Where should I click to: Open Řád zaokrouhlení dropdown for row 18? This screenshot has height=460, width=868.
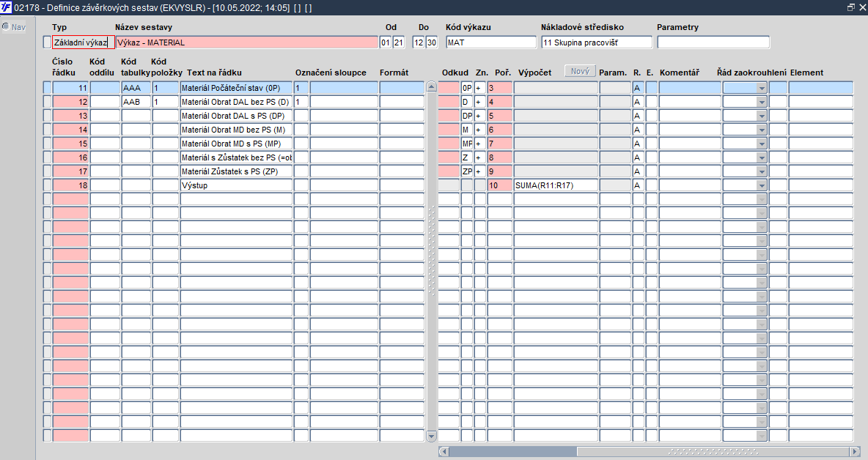pos(762,185)
